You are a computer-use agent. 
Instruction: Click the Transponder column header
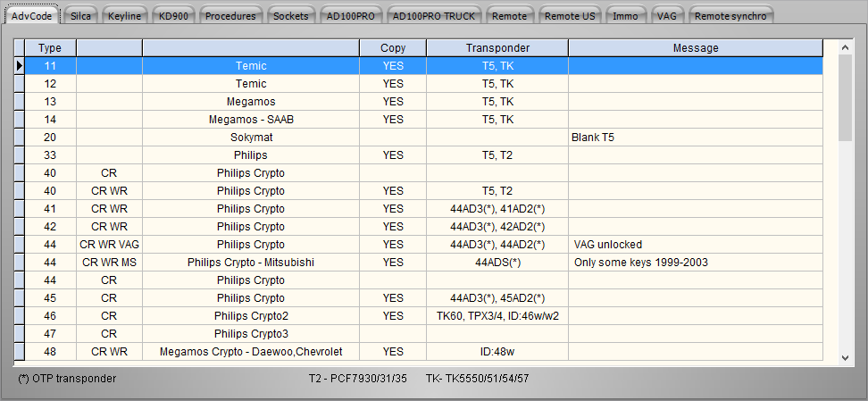click(497, 48)
